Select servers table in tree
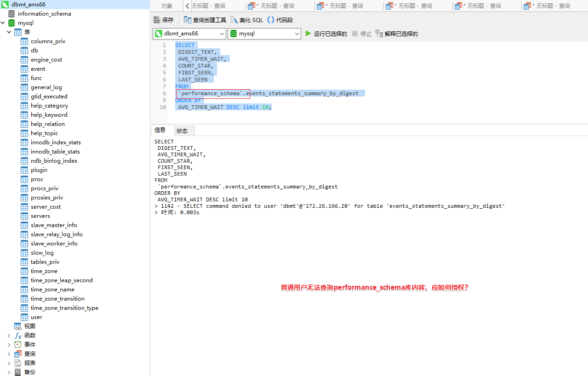The image size is (588, 376). tap(40, 216)
